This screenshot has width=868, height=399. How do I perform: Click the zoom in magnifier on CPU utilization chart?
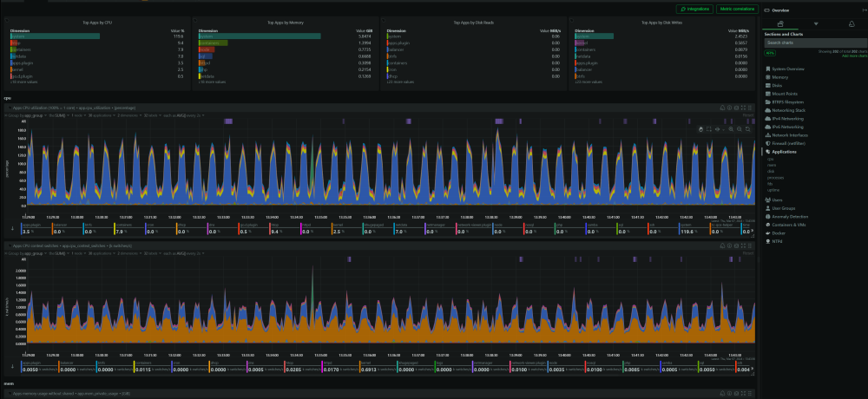pyautogui.click(x=731, y=129)
